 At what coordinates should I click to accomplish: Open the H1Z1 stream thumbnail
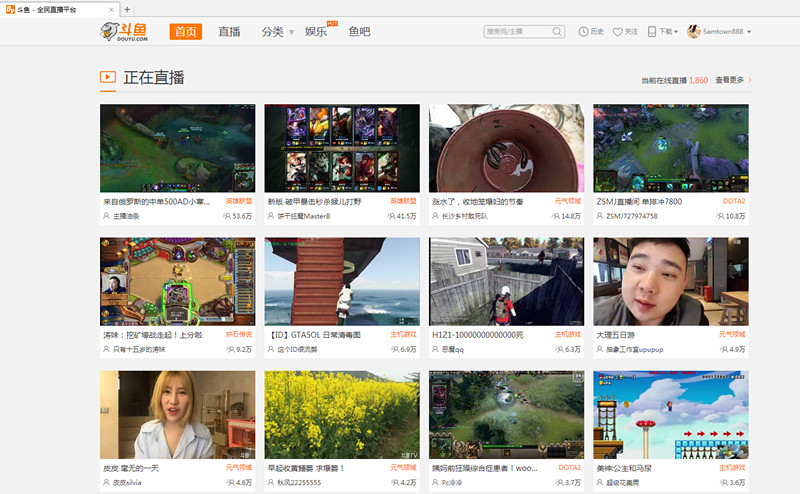point(507,281)
